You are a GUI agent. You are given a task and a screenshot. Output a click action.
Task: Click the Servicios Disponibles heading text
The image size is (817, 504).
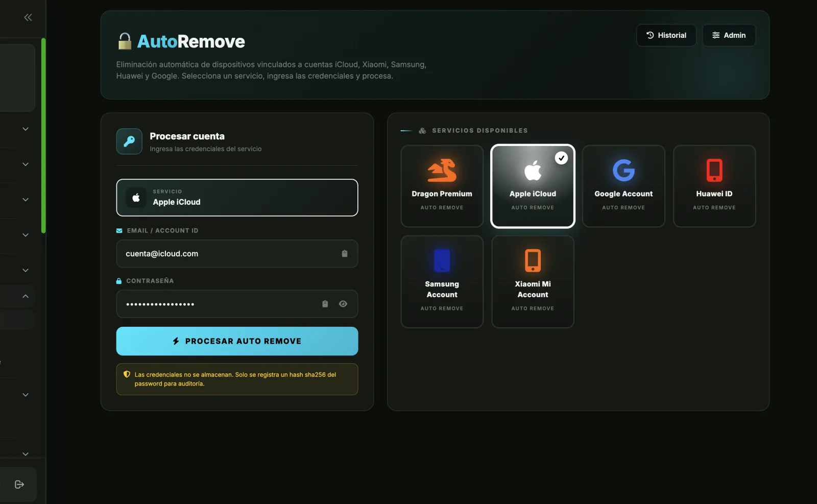click(x=480, y=131)
